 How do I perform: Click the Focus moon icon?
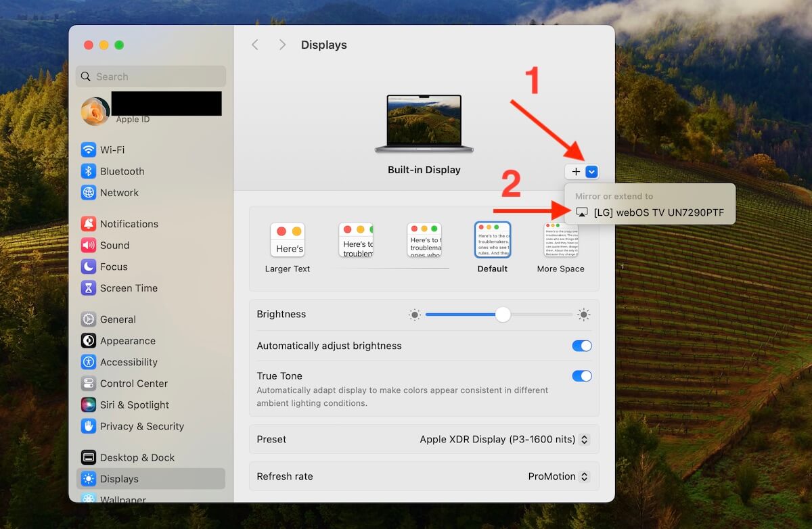click(89, 267)
